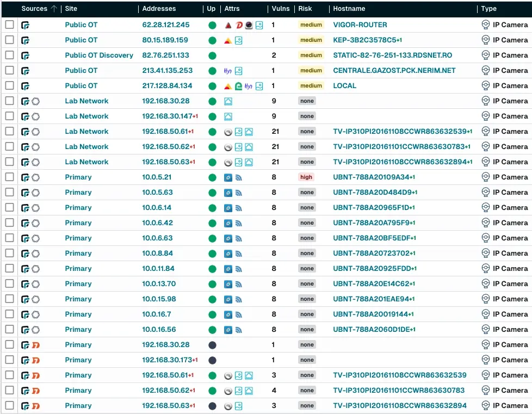The height and width of the screenshot is (414, 532).
Task: Click the IP Camera type icon for VIGOR-ROUTER
Action: tap(486, 25)
